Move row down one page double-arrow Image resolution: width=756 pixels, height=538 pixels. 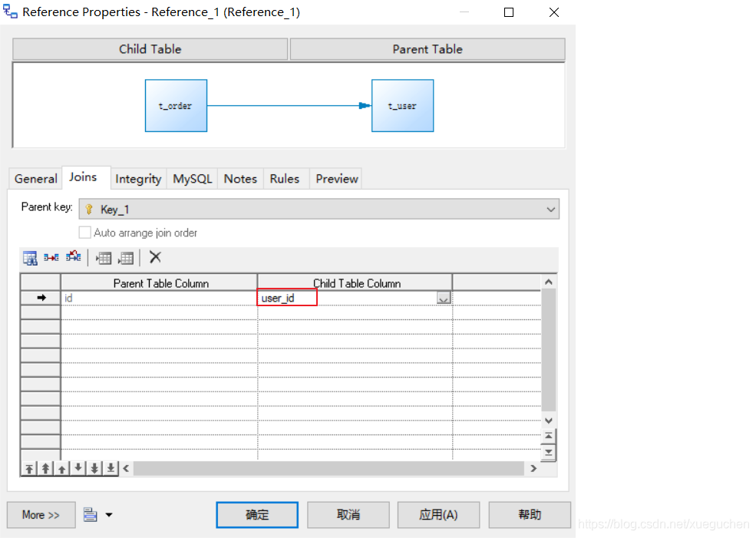95,468
